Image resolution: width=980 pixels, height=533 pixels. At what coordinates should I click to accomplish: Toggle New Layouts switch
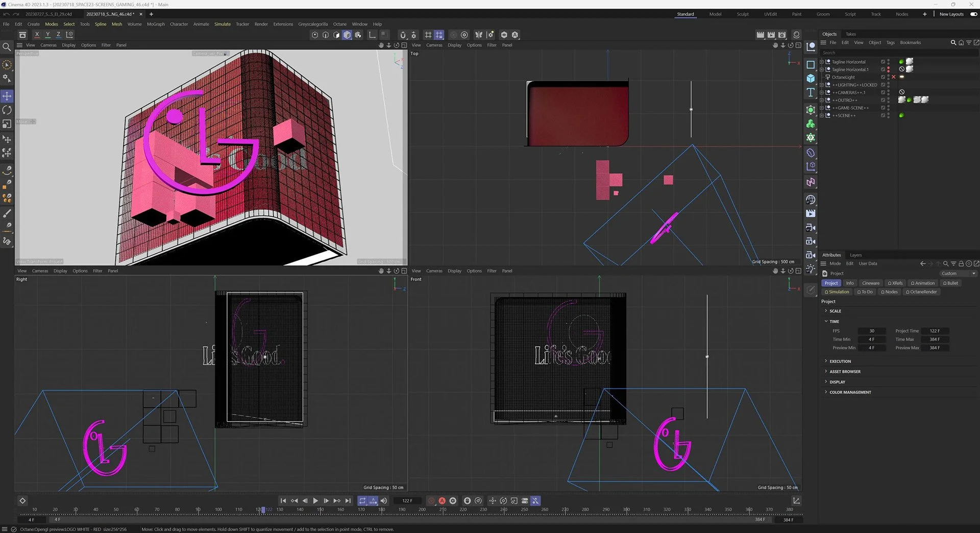pyautogui.click(x=974, y=14)
